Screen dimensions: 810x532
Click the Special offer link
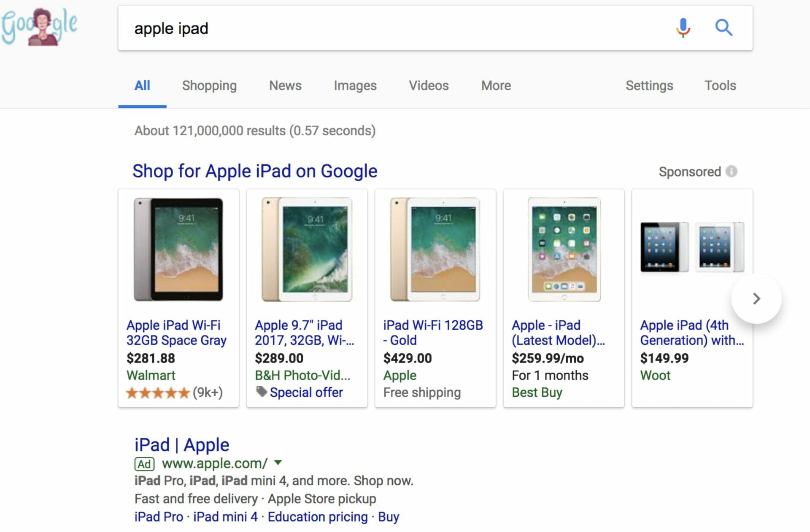pos(306,392)
